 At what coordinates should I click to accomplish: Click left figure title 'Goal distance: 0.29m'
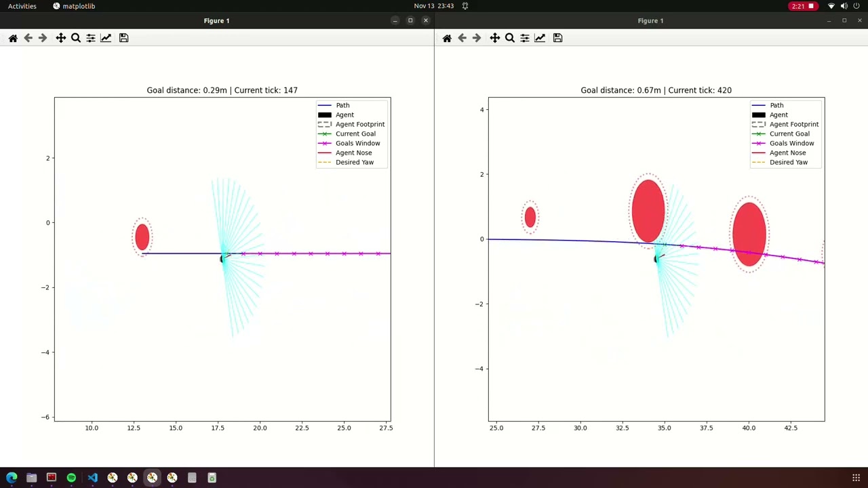coord(187,90)
